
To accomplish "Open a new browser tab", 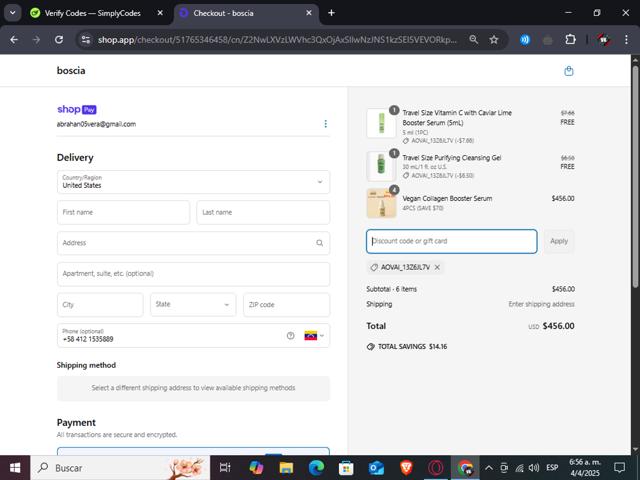I will (x=331, y=13).
